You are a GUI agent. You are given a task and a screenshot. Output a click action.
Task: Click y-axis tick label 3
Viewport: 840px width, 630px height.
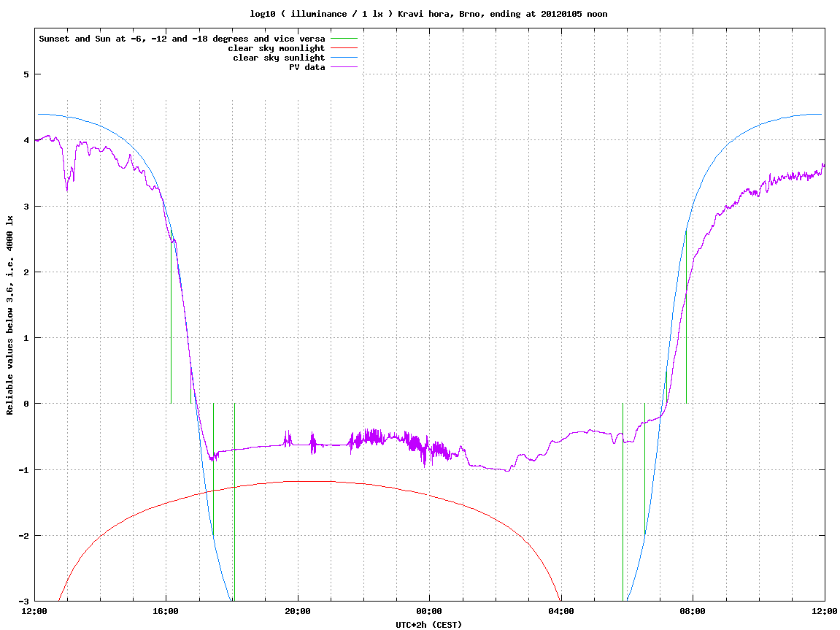click(x=26, y=207)
